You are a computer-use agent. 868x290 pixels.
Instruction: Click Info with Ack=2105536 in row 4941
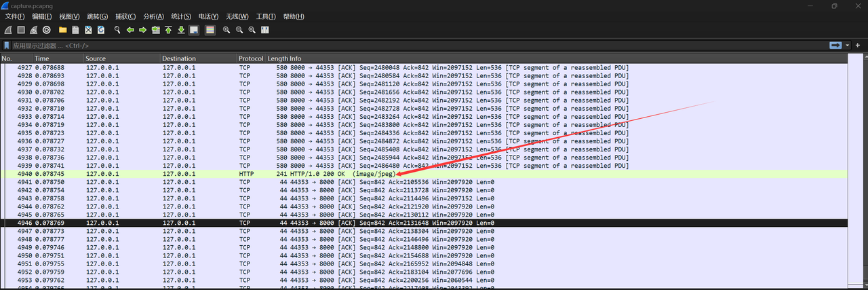[x=392, y=182]
